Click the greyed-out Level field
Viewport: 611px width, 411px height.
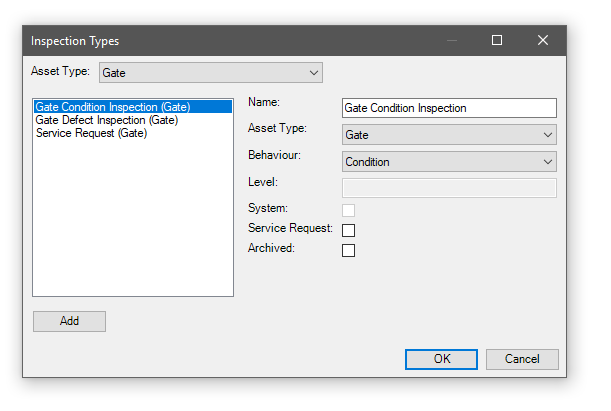coord(449,188)
